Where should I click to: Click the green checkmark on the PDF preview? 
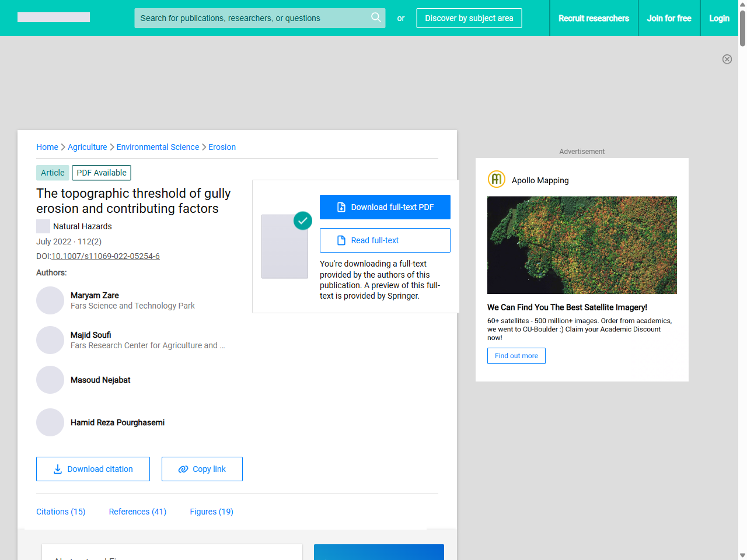302,220
